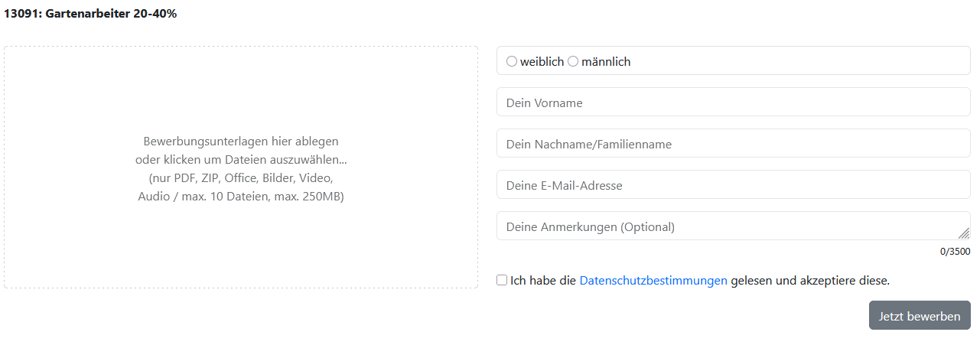Viewport: 980px width, 345px height.
Task: Focus the Dein Nachname/Familienname field
Action: click(x=734, y=143)
